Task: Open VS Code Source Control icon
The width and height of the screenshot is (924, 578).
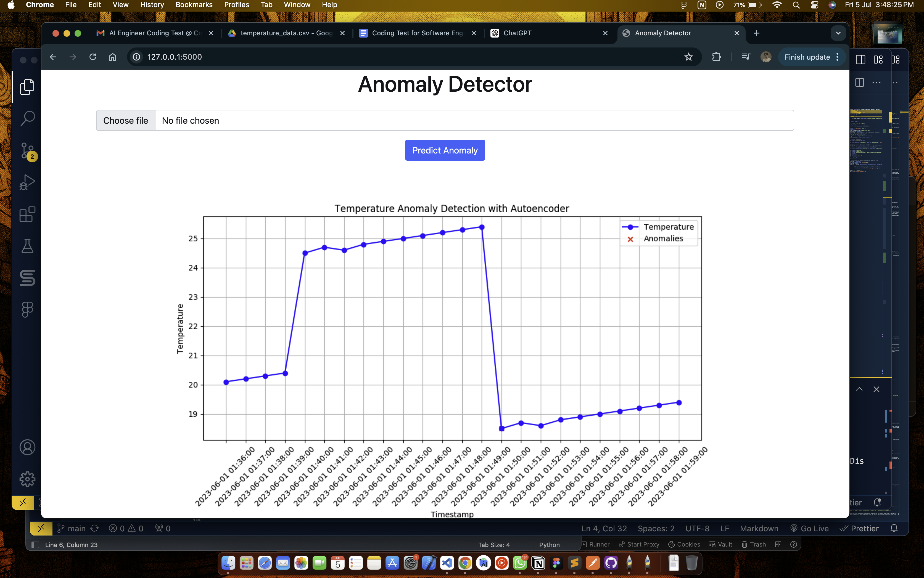Action: pos(28,151)
